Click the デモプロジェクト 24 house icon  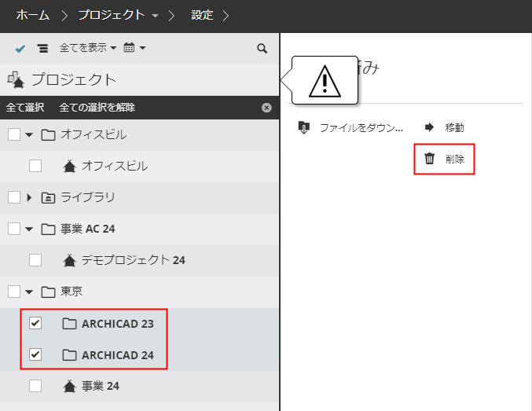[70, 261]
